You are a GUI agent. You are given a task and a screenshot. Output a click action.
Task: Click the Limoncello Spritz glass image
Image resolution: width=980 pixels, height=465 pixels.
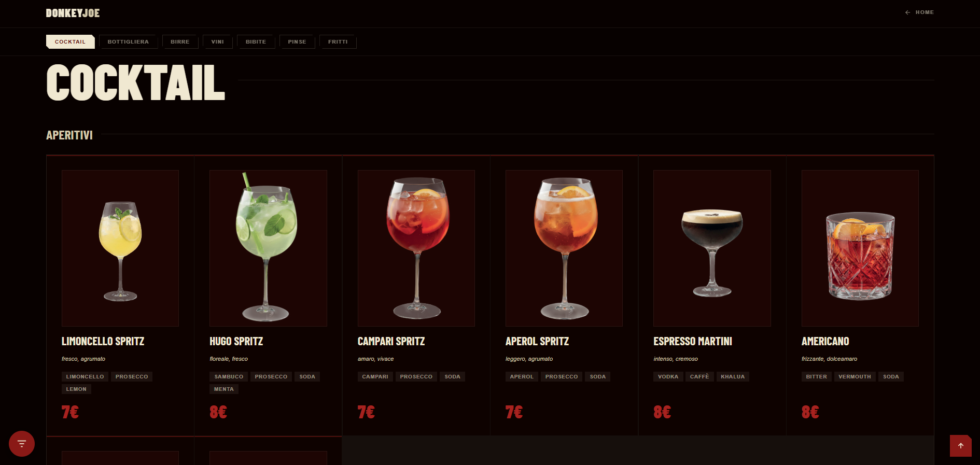[120, 248]
